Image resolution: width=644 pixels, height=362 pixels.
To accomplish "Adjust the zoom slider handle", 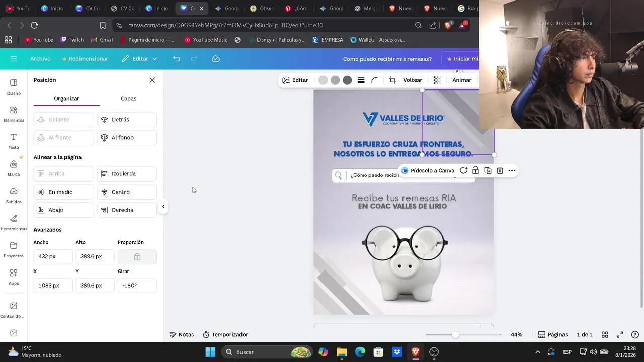I will (455, 335).
